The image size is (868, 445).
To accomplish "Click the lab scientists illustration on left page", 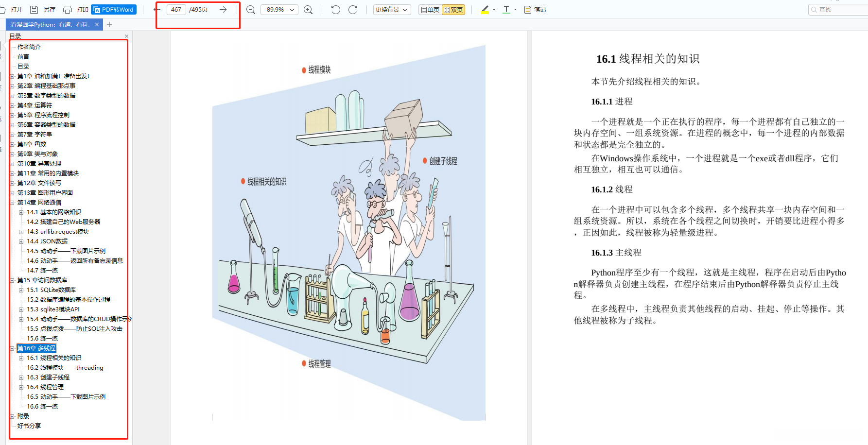I will (x=348, y=233).
